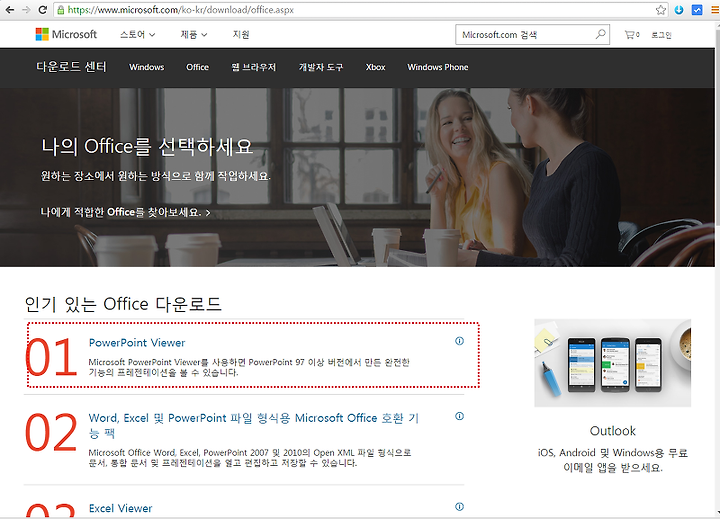The height and width of the screenshot is (519, 720).
Task: Select the Xbox navigation tab
Action: (376, 67)
